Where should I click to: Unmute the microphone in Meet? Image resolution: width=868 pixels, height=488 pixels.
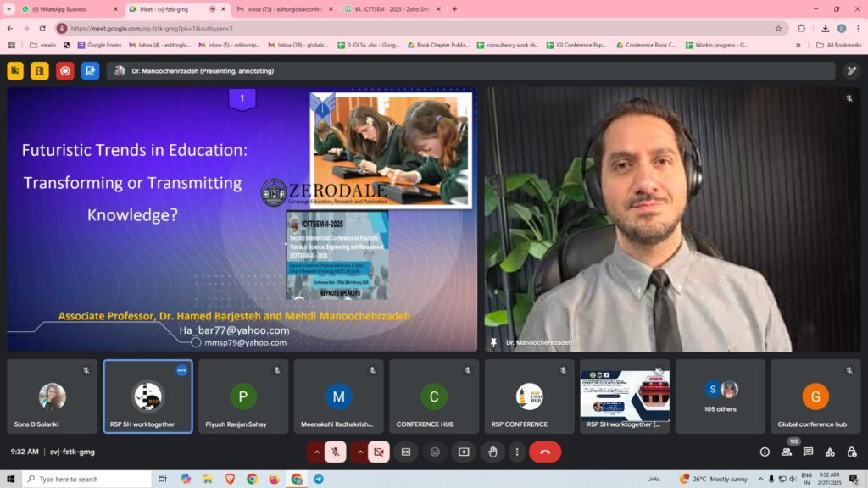pyautogui.click(x=335, y=452)
